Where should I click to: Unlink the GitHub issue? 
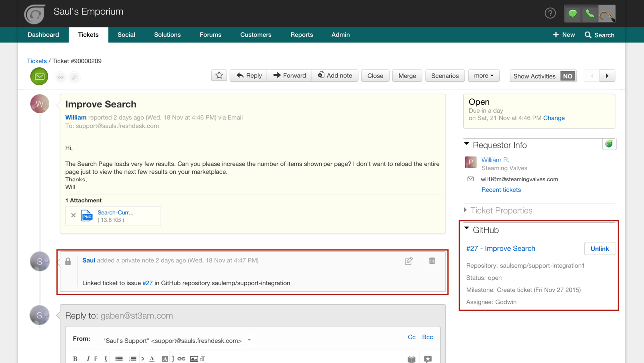click(600, 249)
